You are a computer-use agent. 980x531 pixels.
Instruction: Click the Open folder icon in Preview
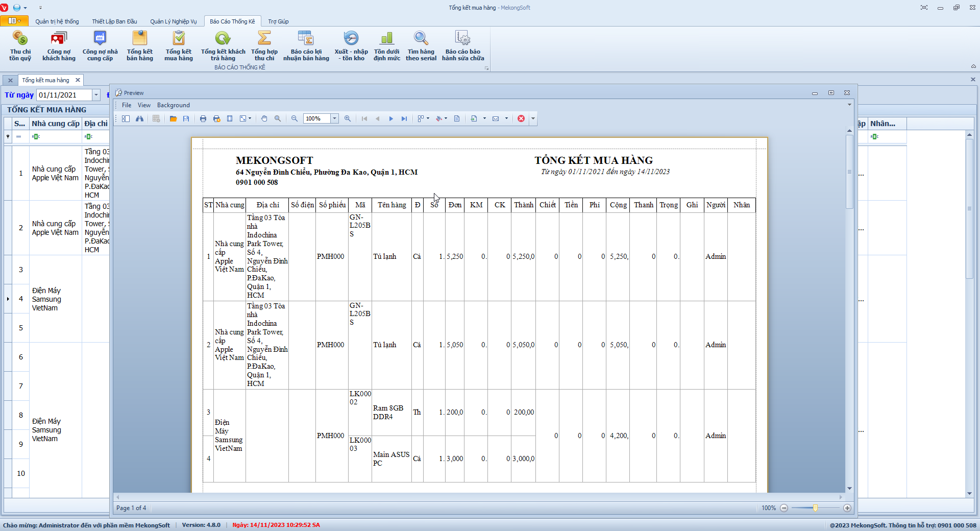[x=173, y=118]
